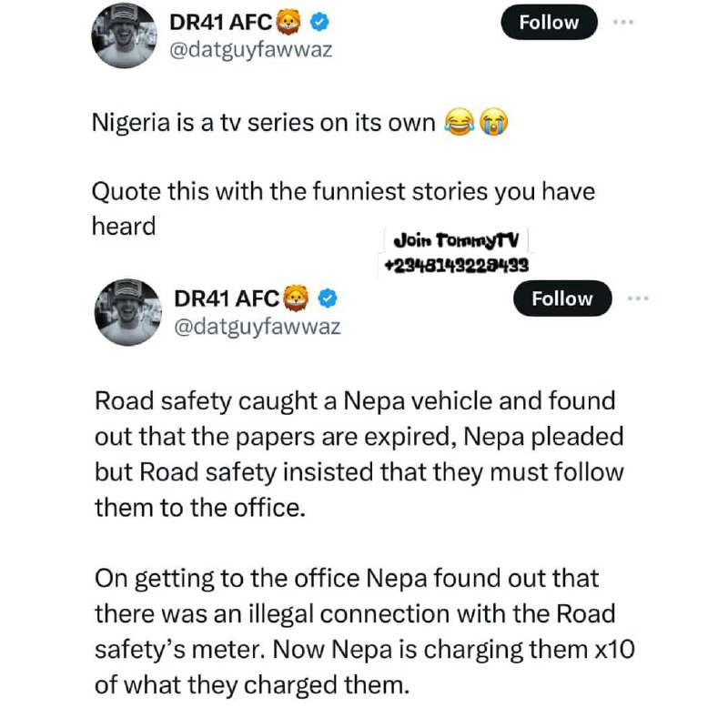Click the lion emoji beside the first tweet's name

click(x=288, y=22)
